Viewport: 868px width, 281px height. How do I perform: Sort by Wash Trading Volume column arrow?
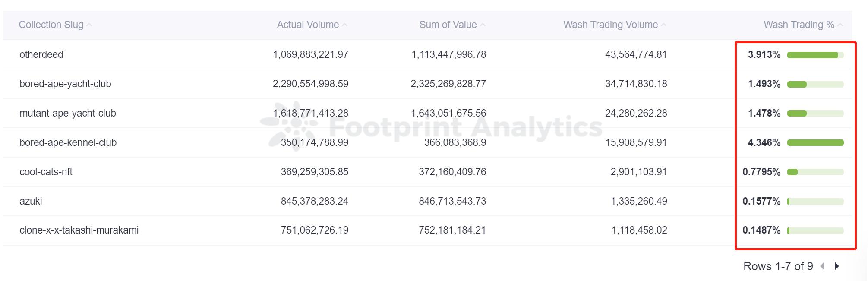664,25
